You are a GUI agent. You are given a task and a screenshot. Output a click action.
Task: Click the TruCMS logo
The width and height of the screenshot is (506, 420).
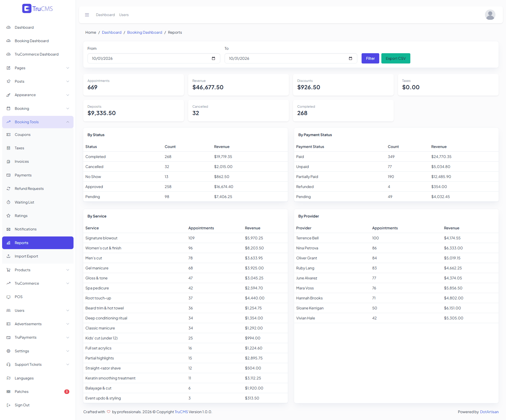pyautogui.click(x=37, y=9)
